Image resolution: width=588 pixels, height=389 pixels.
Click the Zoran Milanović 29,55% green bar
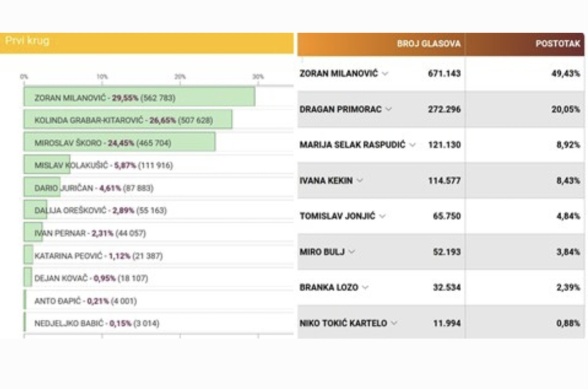[139, 98]
